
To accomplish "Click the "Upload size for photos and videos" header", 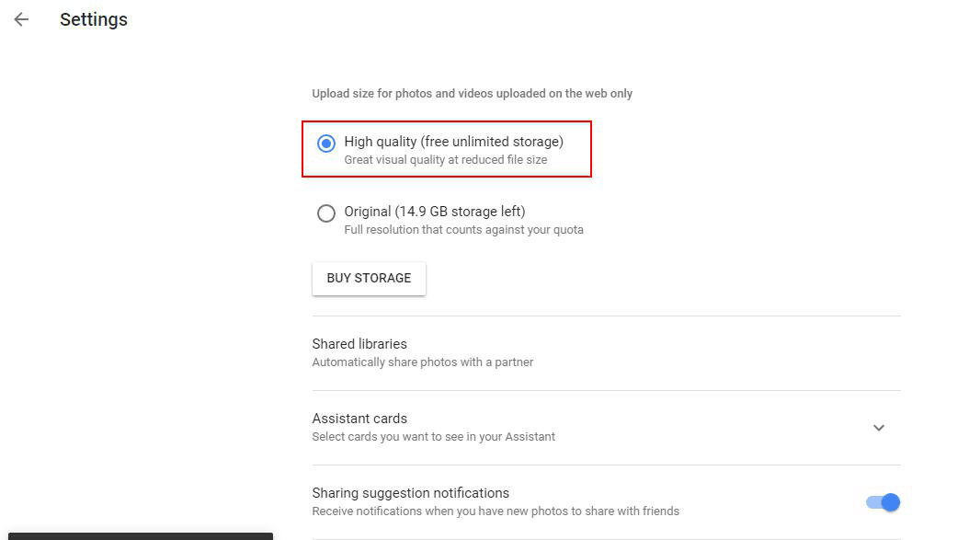I will coord(472,94).
